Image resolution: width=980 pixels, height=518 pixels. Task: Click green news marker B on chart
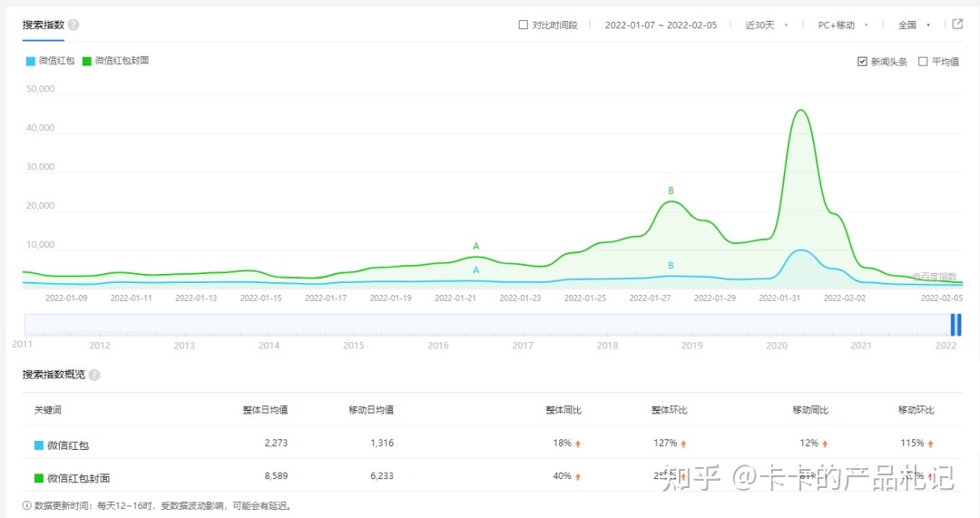pos(671,191)
